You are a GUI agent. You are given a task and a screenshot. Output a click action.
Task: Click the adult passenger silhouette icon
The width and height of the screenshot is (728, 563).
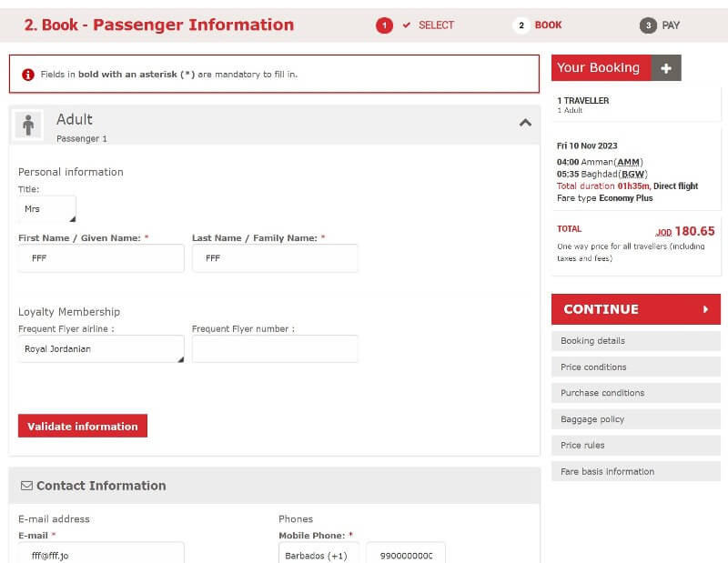(28, 125)
